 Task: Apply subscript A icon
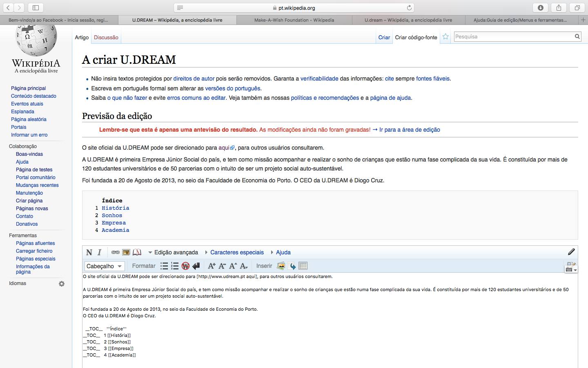243,266
